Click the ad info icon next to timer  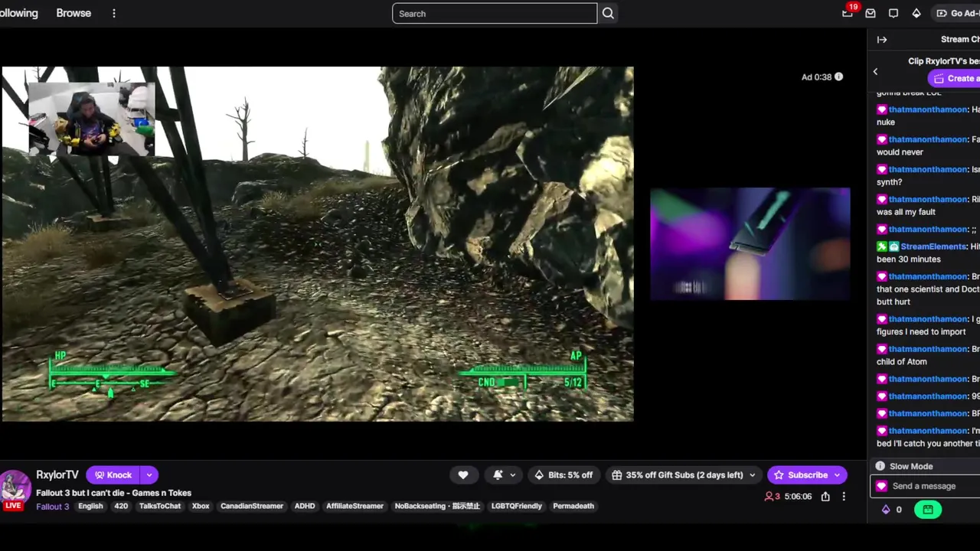tap(838, 77)
